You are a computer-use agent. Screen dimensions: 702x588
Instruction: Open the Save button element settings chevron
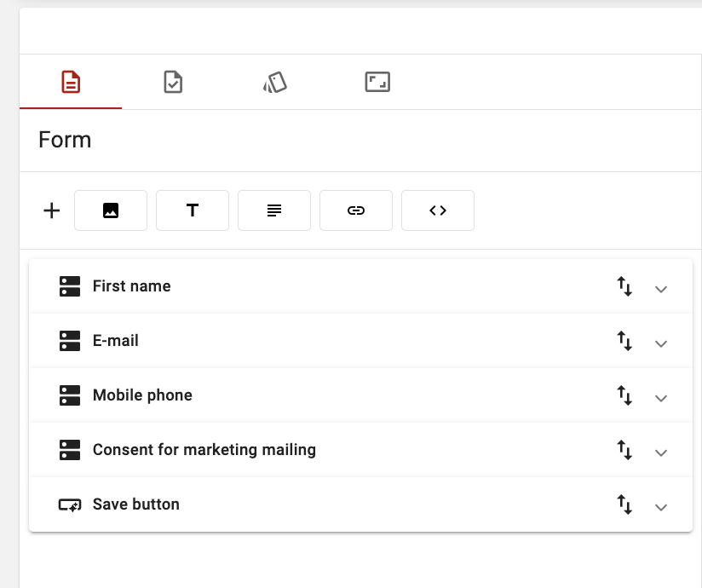[662, 506]
